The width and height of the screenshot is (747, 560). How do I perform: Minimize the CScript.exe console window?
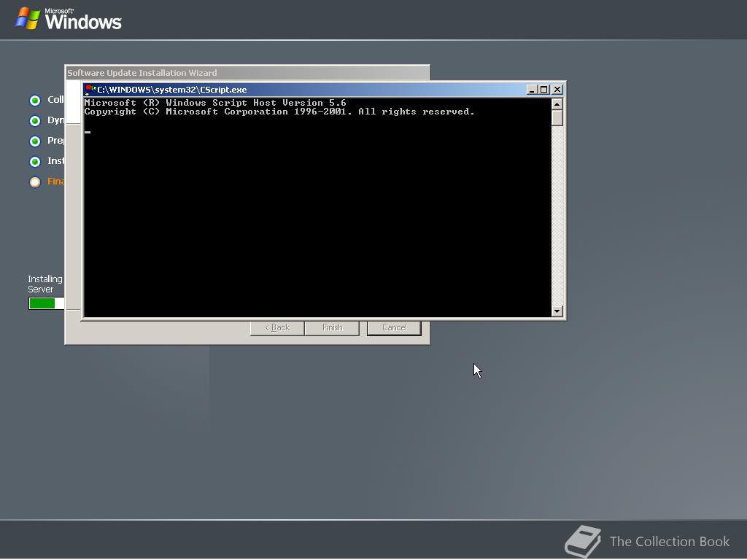tap(532, 90)
